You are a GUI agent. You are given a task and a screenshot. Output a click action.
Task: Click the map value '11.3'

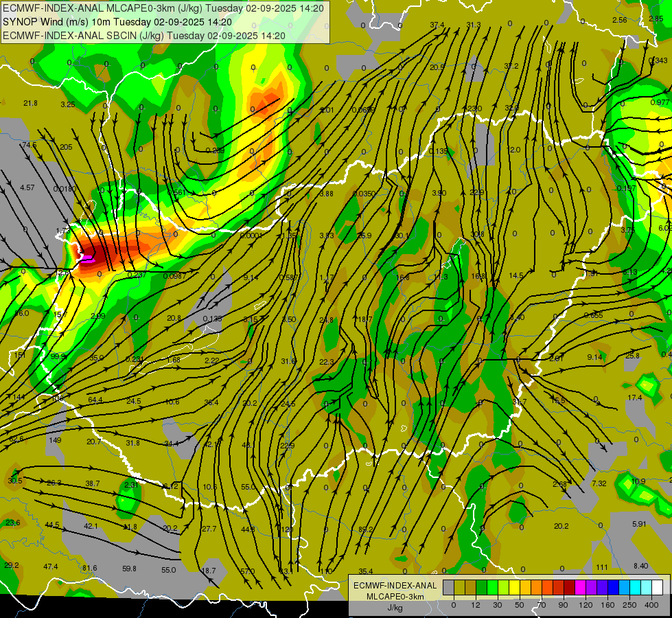click(441, 277)
